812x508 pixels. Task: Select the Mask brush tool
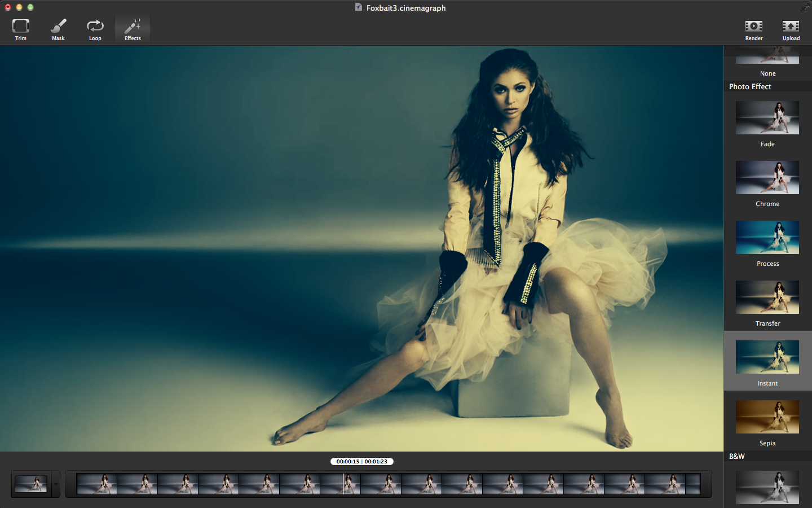[58, 29]
